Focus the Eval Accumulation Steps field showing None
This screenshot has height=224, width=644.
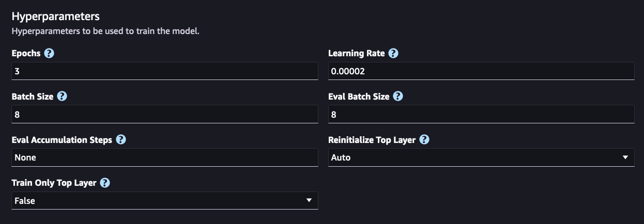point(165,158)
